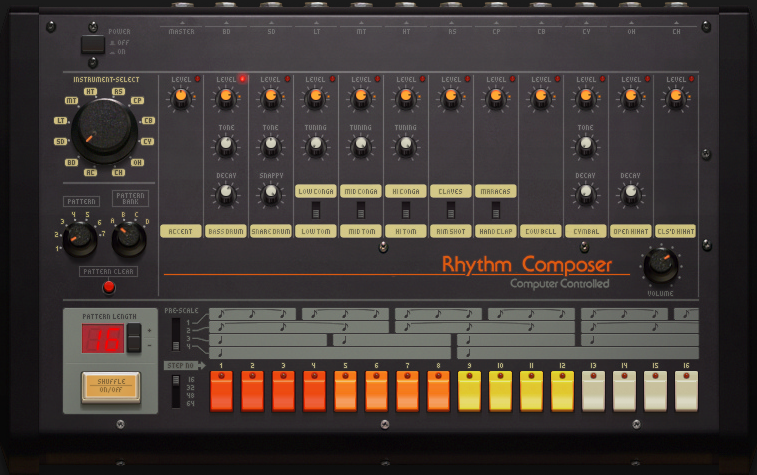Toggle step button 16
This screenshot has width=757, height=475.
[x=687, y=391]
